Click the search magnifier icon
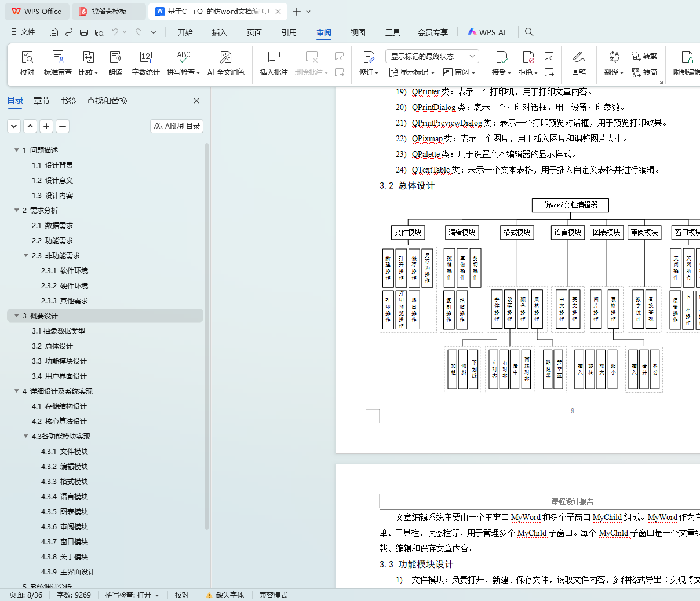 pyautogui.click(x=529, y=32)
